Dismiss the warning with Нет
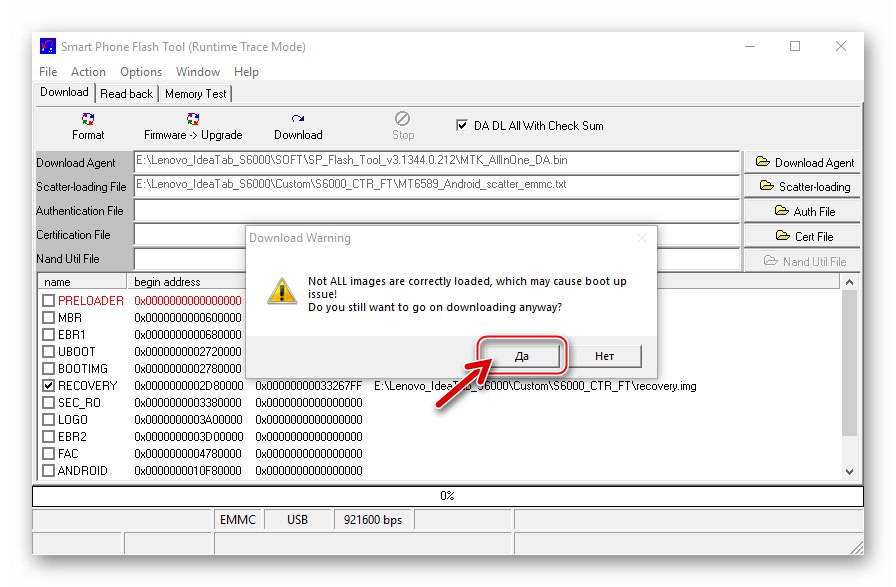The image size is (896, 587). point(605,356)
